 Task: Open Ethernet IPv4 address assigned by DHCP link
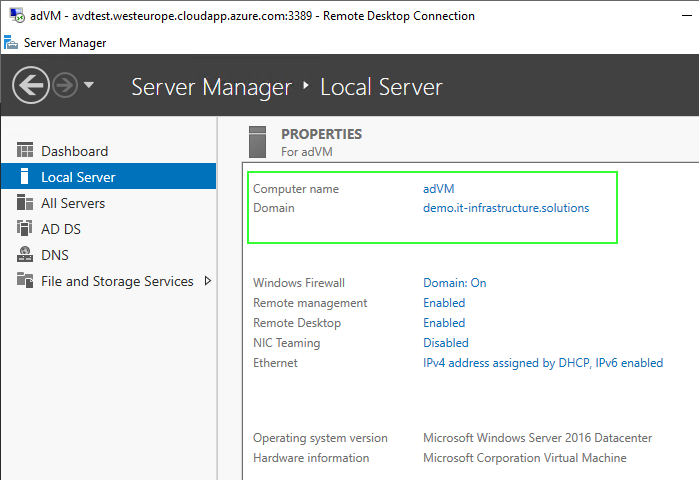pos(543,363)
